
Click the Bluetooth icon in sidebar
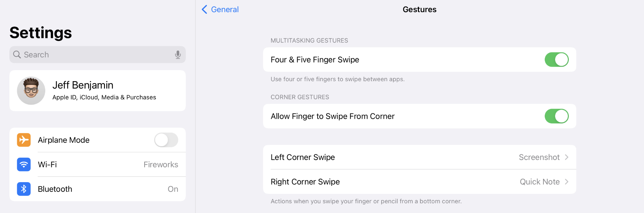click(x=24, y=189)
